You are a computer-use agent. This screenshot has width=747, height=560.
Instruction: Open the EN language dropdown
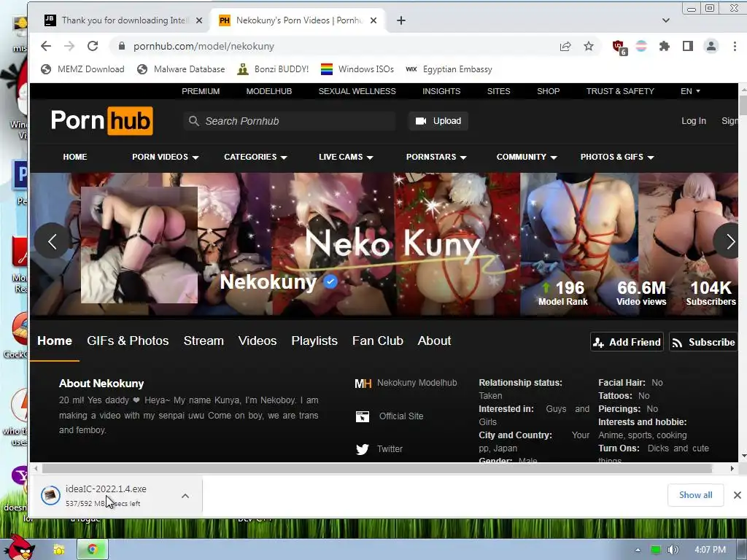(x=690, y=91)
